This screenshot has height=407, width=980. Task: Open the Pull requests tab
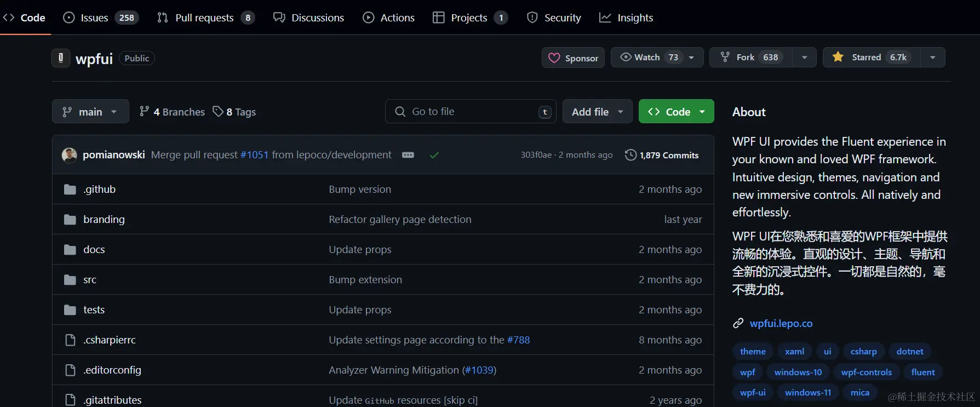tap(205, 18)
